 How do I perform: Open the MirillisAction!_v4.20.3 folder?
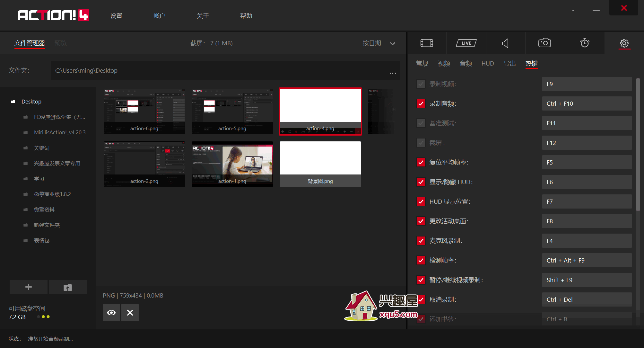pos(60,132)
